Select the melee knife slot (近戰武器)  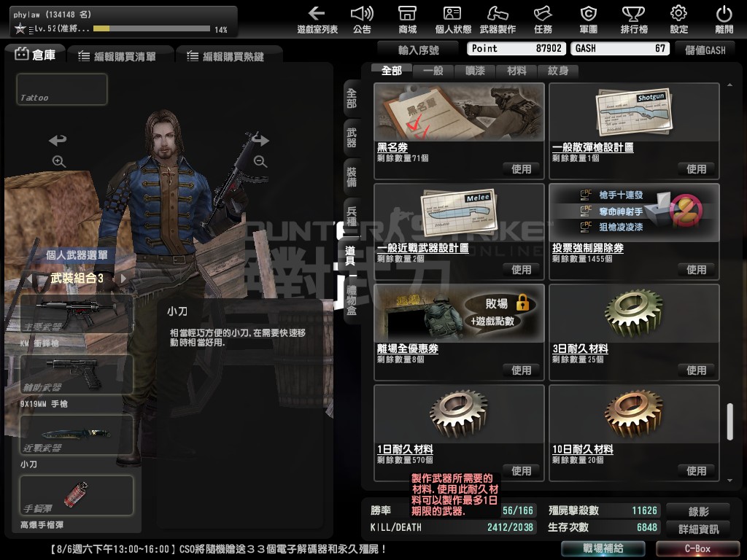point(76,435)
